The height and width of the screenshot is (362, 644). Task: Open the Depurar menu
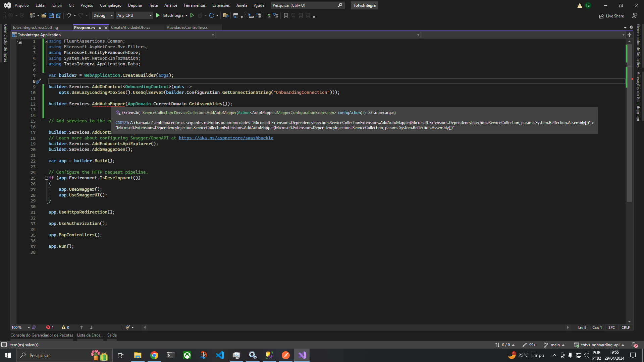point(135,5)
